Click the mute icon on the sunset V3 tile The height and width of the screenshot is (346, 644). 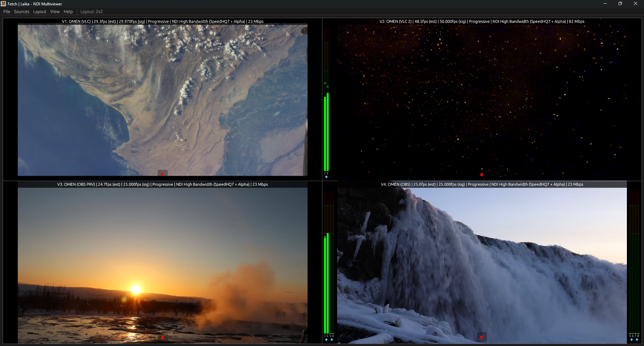(163, 337)
